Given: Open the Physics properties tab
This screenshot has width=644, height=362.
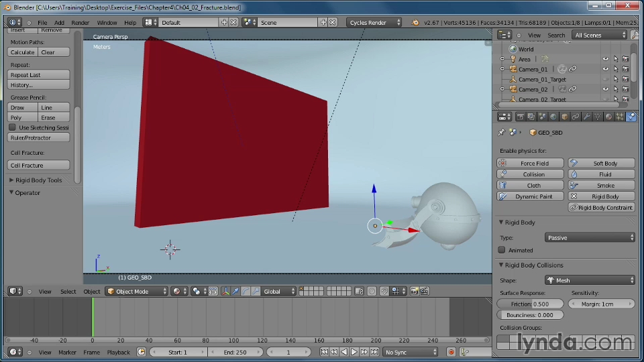Looking at the screenshot, I should (x=631, y=117).
